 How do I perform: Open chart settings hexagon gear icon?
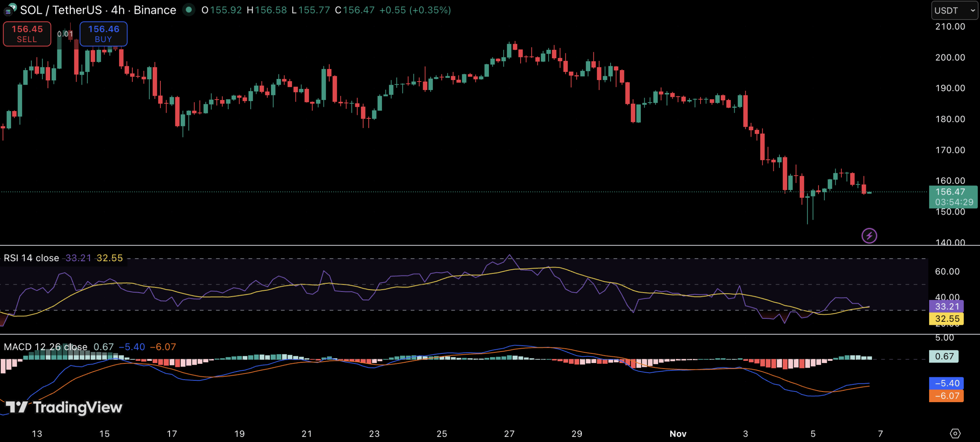[x=955, y=433]
